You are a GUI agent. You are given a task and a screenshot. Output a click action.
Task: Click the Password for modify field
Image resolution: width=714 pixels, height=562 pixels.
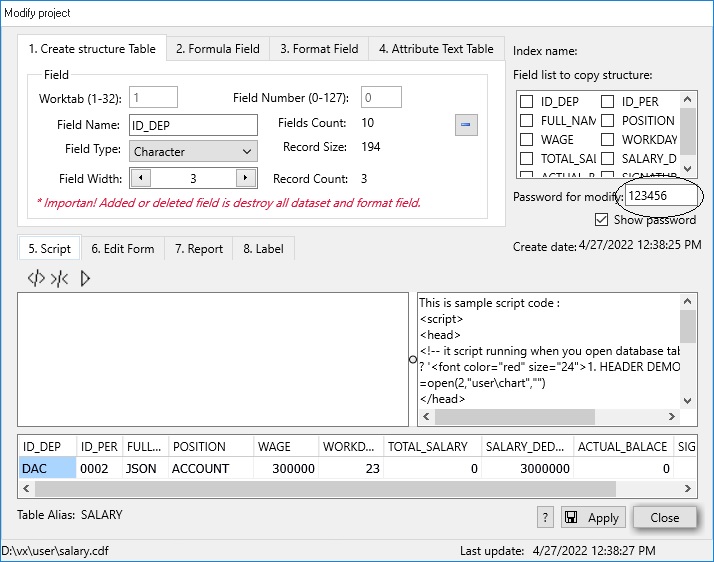(661, 196)
